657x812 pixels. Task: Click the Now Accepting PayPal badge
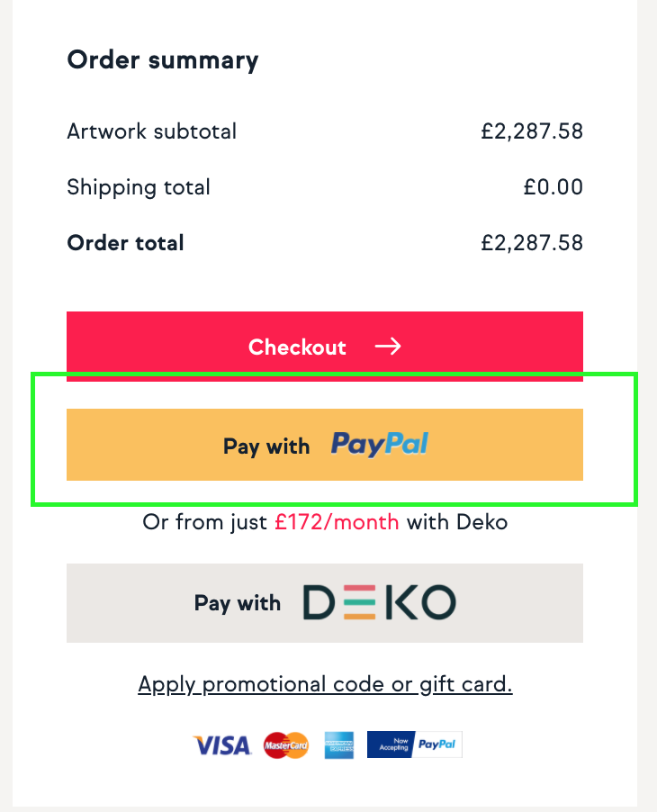(x=415, y=744)
